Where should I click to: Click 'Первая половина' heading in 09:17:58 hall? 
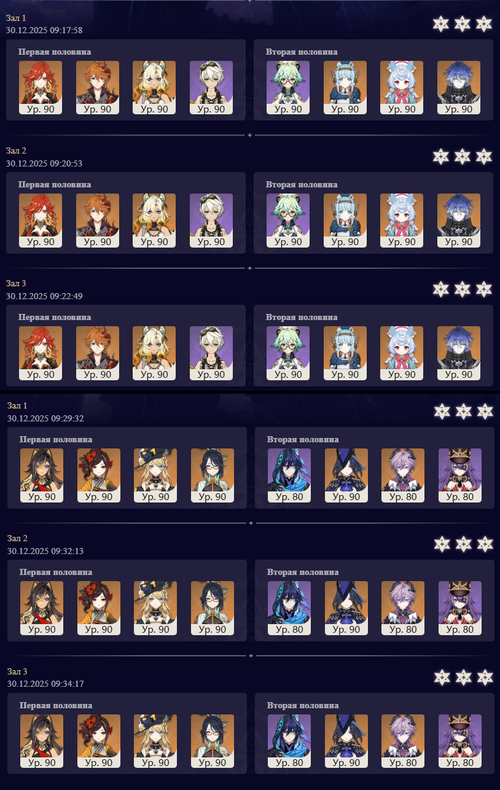(54, 51)
